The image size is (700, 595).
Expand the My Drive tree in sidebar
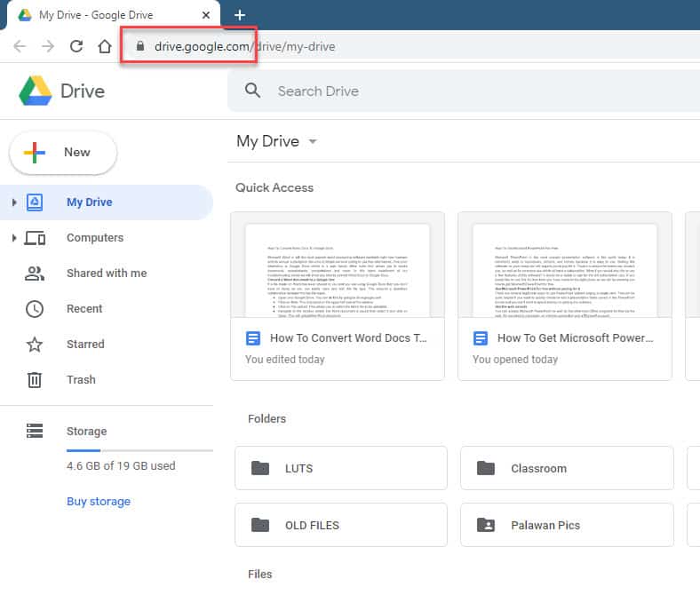(14, 202)
